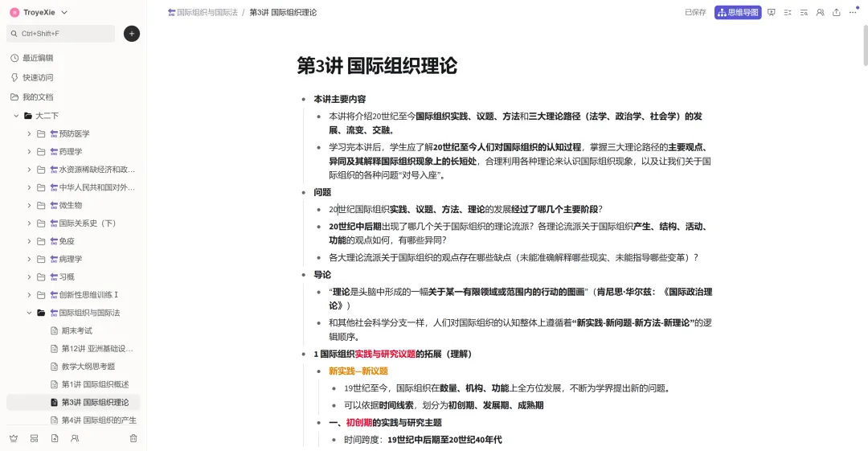Click the collapse/expand outline levels icon
The height and width of the screenshot is (451, 868).
pyautogui.click(x=787, y=12)
